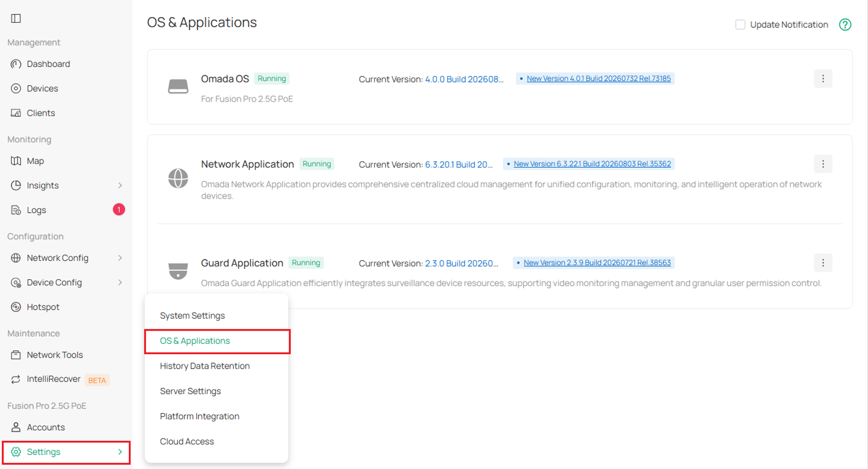Open Network Tools label
Image resolution: width=868 pixels, height=469 pixels.
(x=55, y=355)
